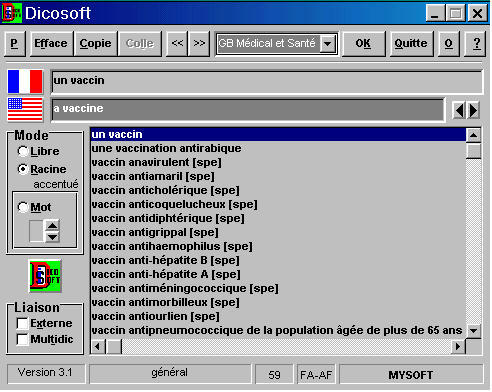
Task: Select 'vaccin antiourlien [spe]' entry
Action: pyautogui.click(x=278, y=316)
